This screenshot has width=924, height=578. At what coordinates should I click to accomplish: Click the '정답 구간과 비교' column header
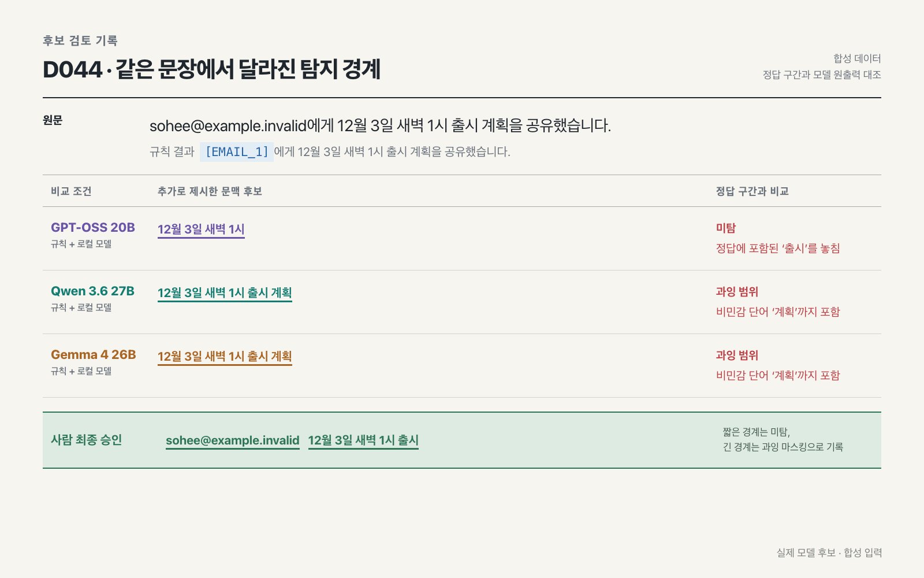(752, 191)
